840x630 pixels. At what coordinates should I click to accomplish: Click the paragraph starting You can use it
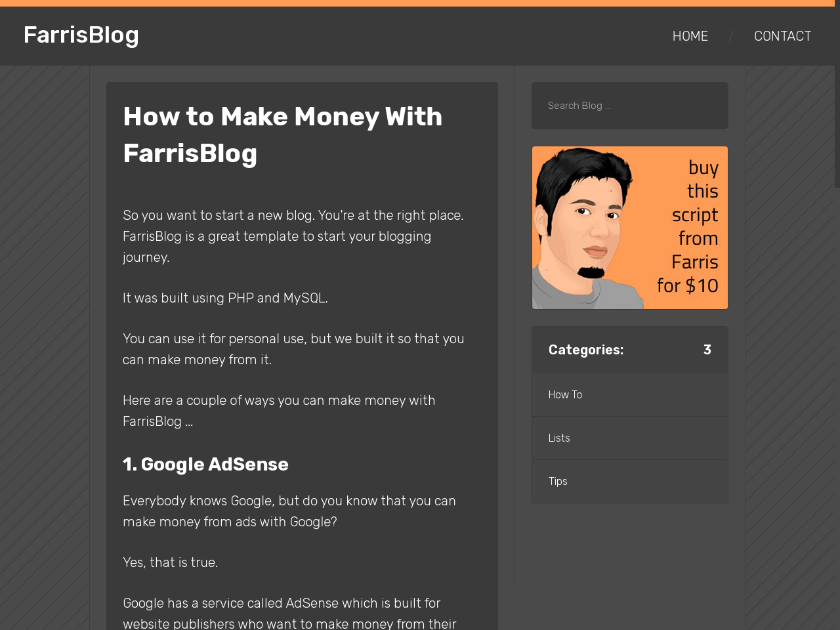(293, 349)
